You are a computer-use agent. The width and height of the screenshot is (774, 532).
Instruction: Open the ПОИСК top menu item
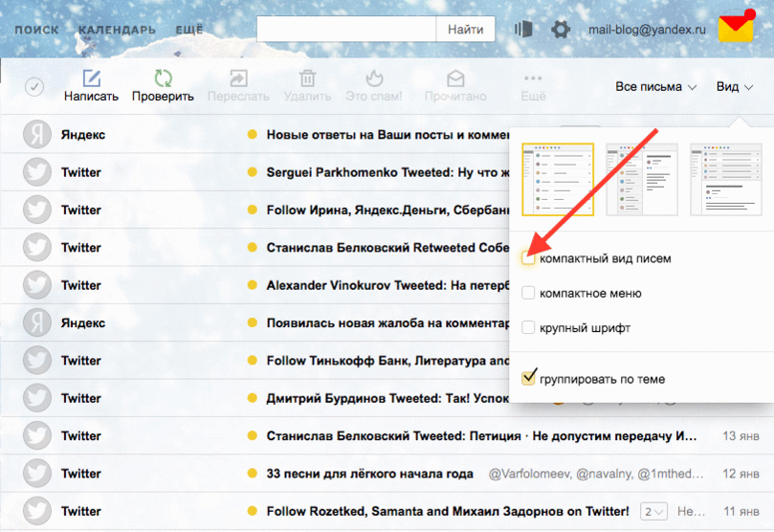[x=36, y=30]
